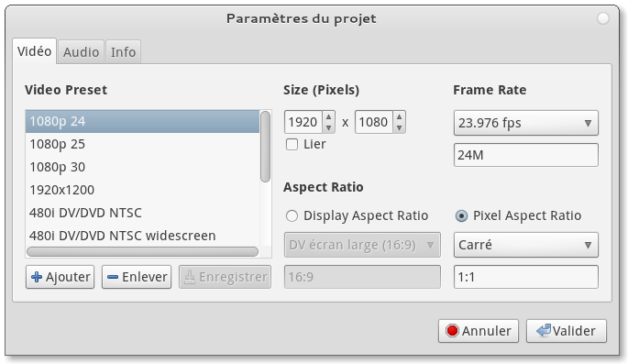Click the round button in title bar corner
This screenshot has width=628, height=364.
[602, 18]
